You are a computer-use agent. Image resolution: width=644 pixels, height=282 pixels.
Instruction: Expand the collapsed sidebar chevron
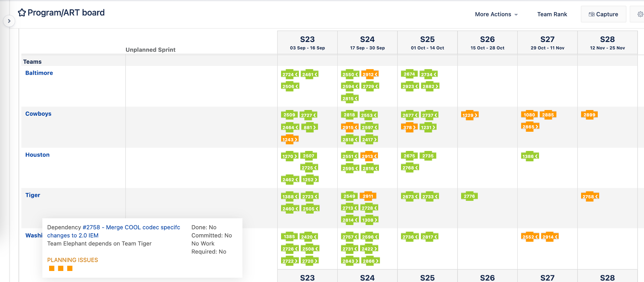point(9,21)
